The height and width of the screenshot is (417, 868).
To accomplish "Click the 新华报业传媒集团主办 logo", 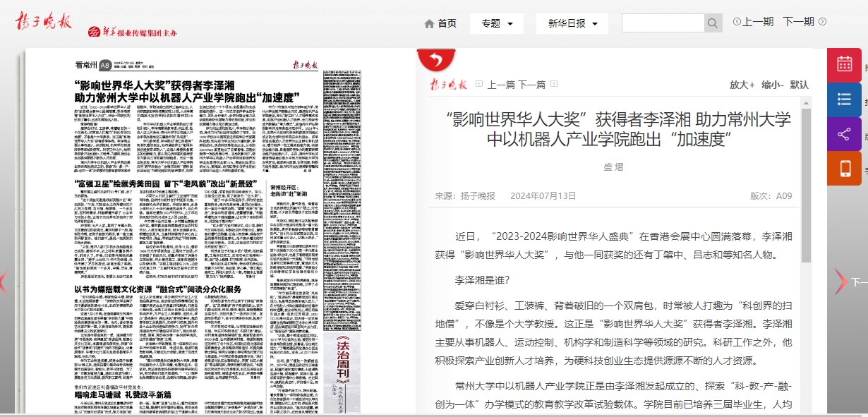I will click(x=132, y=32).
